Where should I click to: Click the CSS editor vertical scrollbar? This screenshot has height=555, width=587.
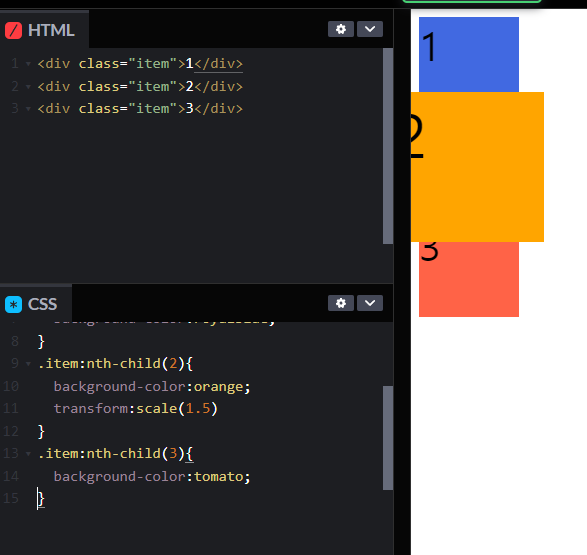[x=388, y=438]
